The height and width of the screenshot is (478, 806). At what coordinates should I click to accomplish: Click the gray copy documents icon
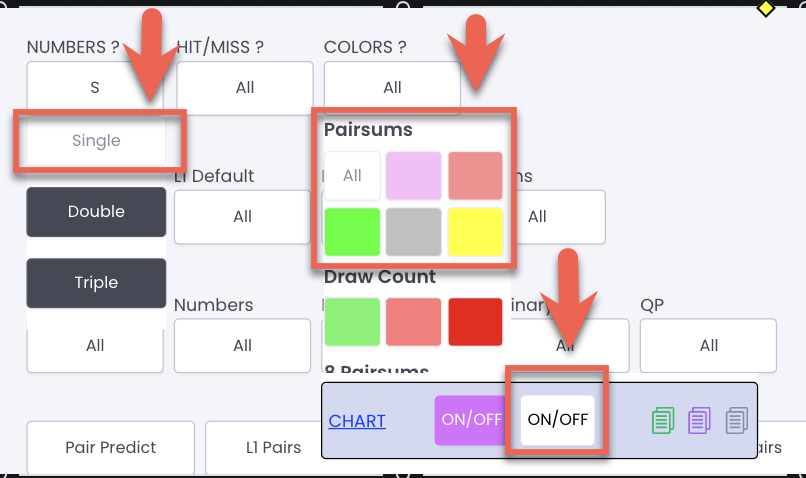737,420
